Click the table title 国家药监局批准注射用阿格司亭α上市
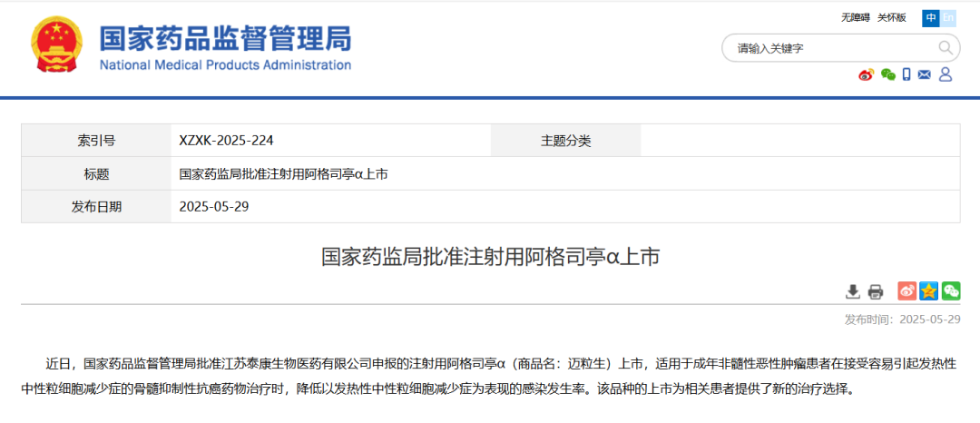Image resolution: width=980 pixels, height=423 pixels. pos(283,173)
